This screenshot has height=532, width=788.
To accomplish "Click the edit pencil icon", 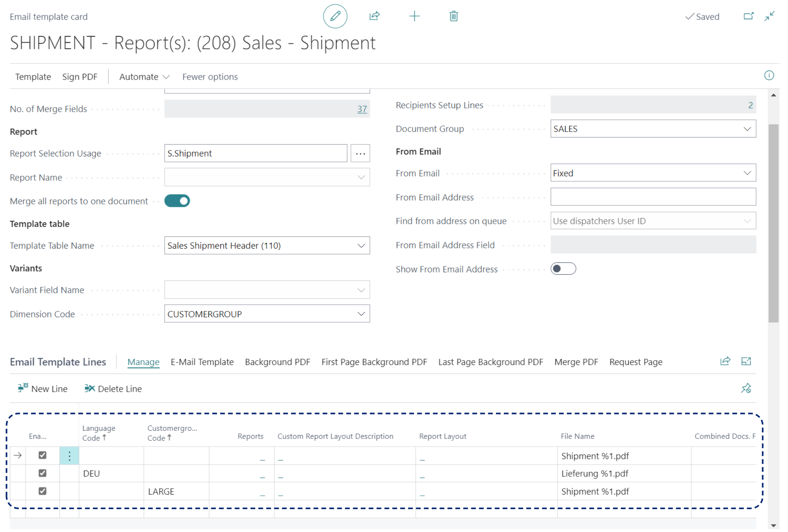I will coord(335,16).
